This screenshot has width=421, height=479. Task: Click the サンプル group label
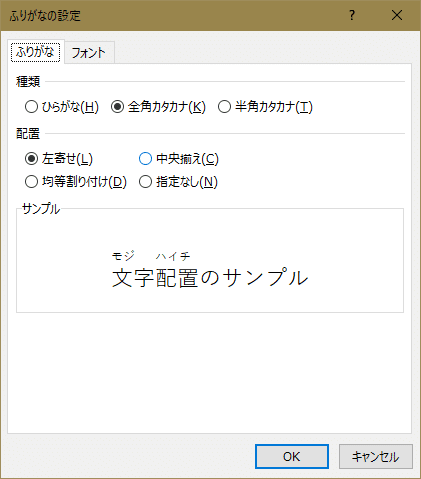click(x=41, y=209)
